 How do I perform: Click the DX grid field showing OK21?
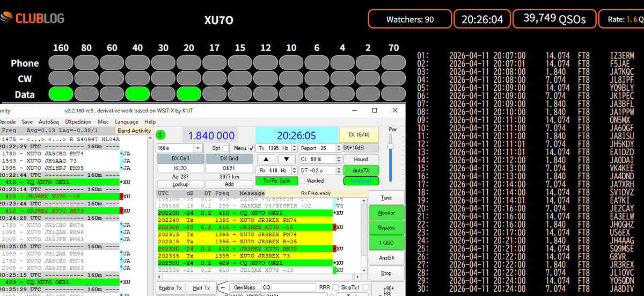point(229,168)
